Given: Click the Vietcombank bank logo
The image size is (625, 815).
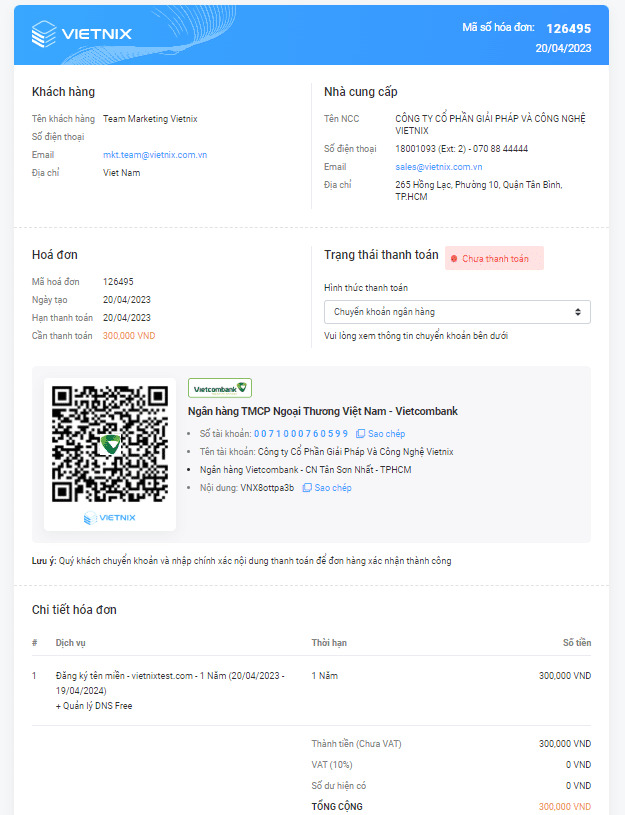Looking at the screenshot, I should point(220,388).
